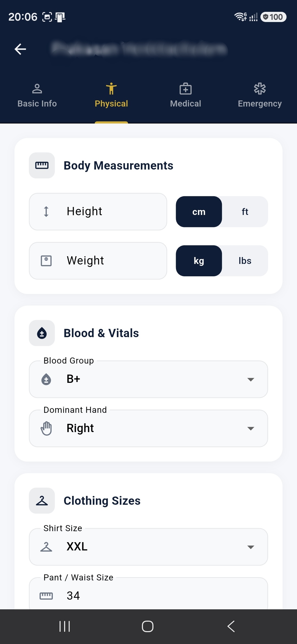The width and height of the screenshot is (297, 644).
Task: Open Android recent apps button
Action: point(65,626)
